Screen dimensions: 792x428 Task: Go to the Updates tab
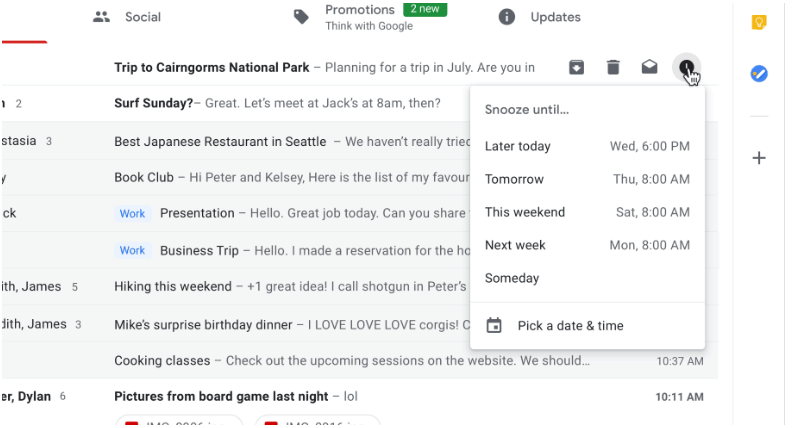coord(539,17)
